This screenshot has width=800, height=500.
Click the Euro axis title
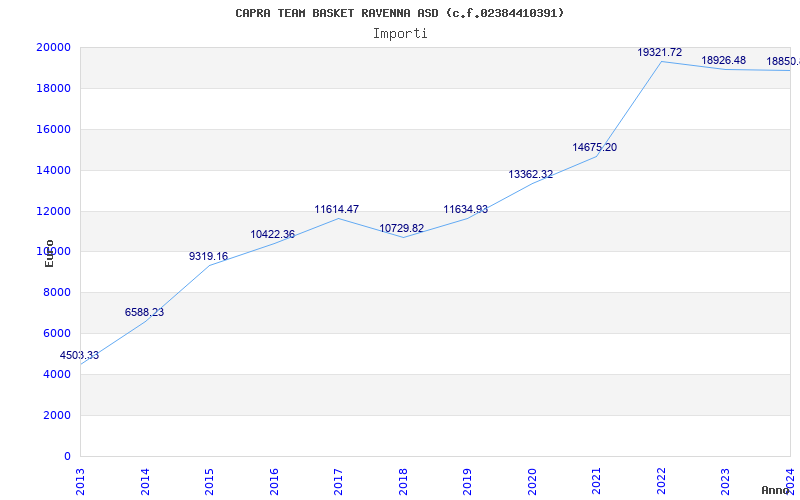49,253
